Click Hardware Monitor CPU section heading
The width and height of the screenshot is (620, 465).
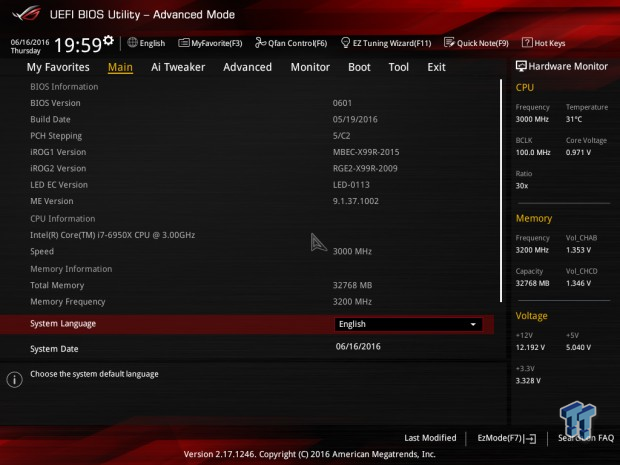tap(525, 87)
